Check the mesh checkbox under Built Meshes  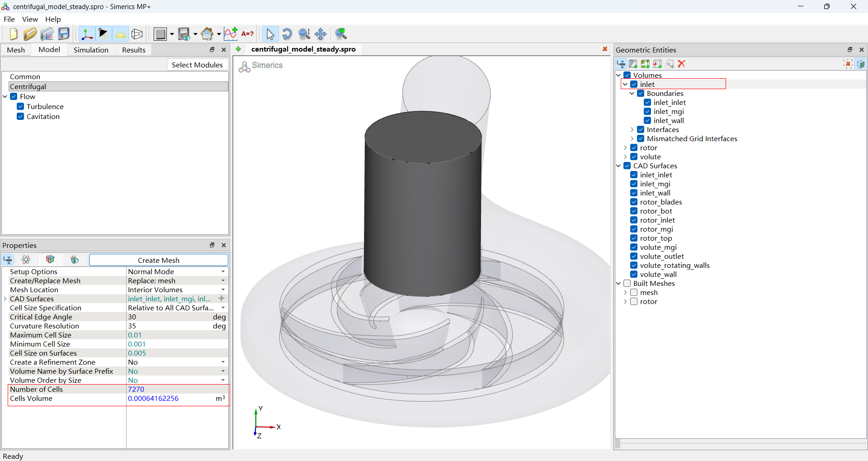(x=634, y=292)
